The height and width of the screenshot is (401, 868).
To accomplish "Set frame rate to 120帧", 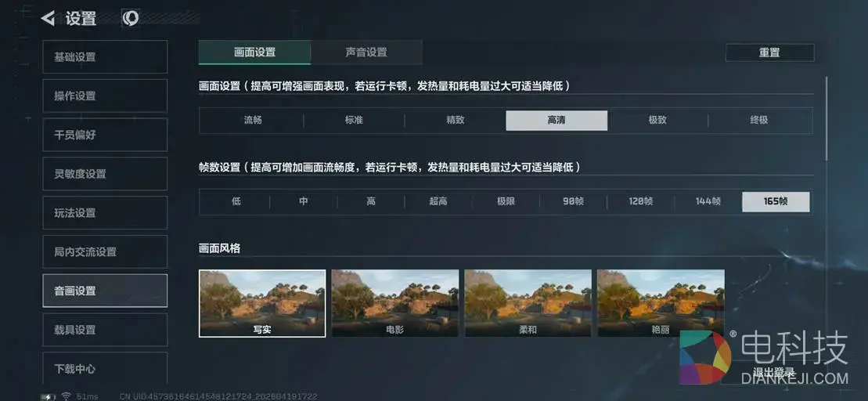I will pyautogui.click(x=640, y=201).
